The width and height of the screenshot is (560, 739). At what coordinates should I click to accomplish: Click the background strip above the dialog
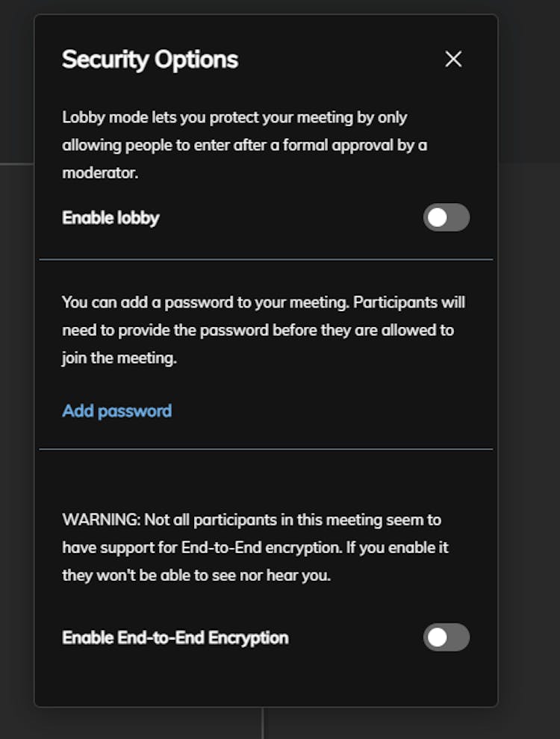266,6
